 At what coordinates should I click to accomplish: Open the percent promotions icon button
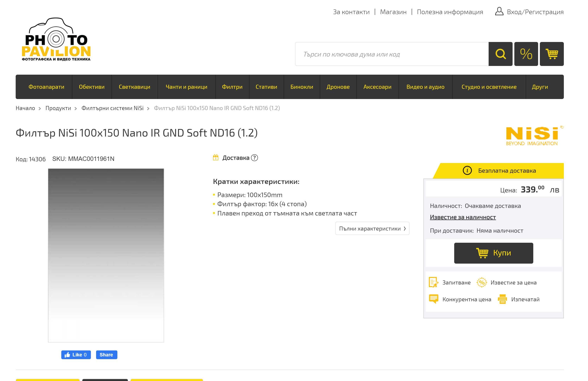526,54
